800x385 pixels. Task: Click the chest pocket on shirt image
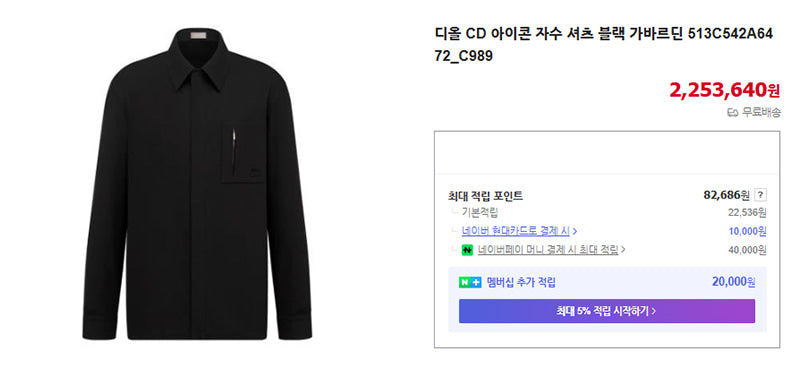[243, 151]
